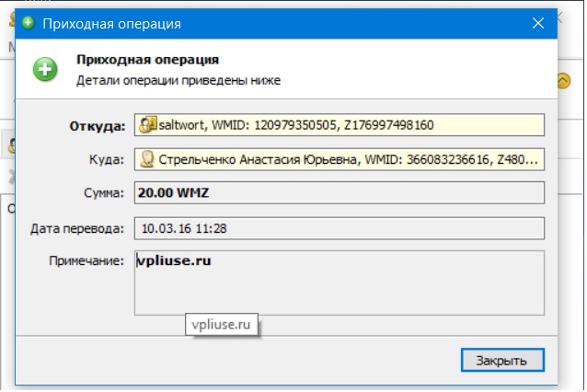The width and height of the screenshot is (587, 392).
Task: Click the vpliuse.ru tooltip
Action: [x=221, y=324]
